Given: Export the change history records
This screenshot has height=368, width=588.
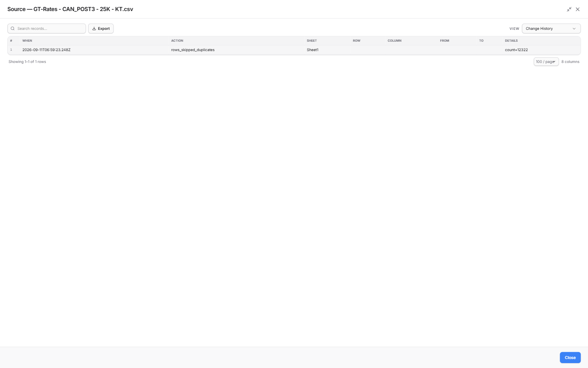Looking at the screenshot, I should 101,29.
